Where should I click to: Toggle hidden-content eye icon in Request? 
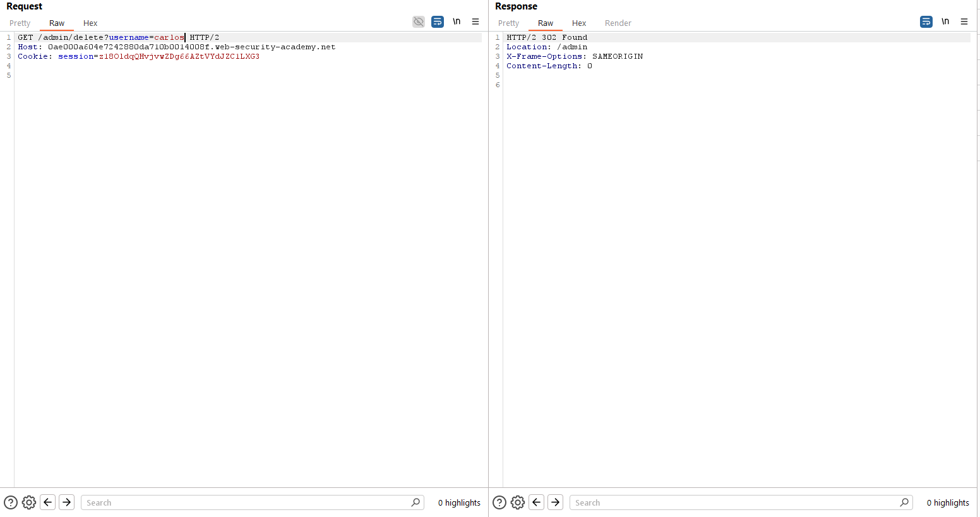tap(419, 22)
